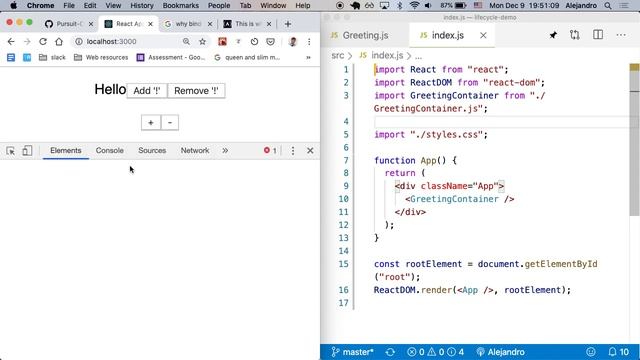Bookmark this page with the star
This screenshot has height=360, width=640.
[x=202, y=42]
